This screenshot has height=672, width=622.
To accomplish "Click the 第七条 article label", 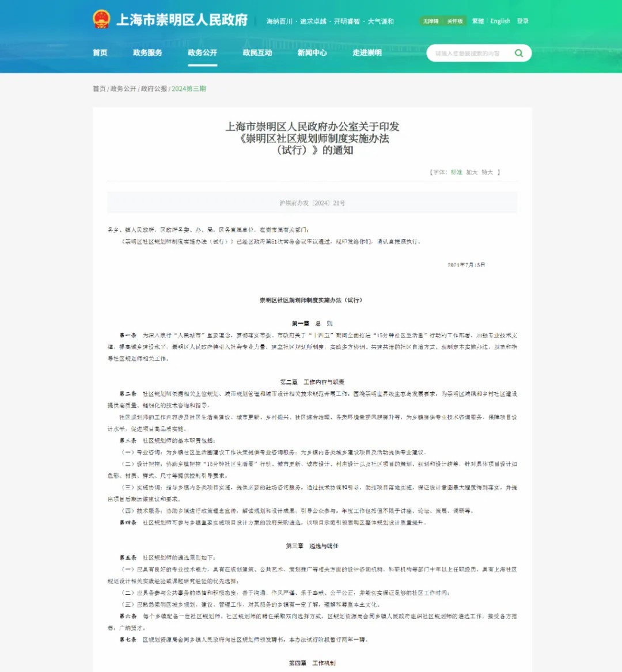I will [x=128, y=639].
